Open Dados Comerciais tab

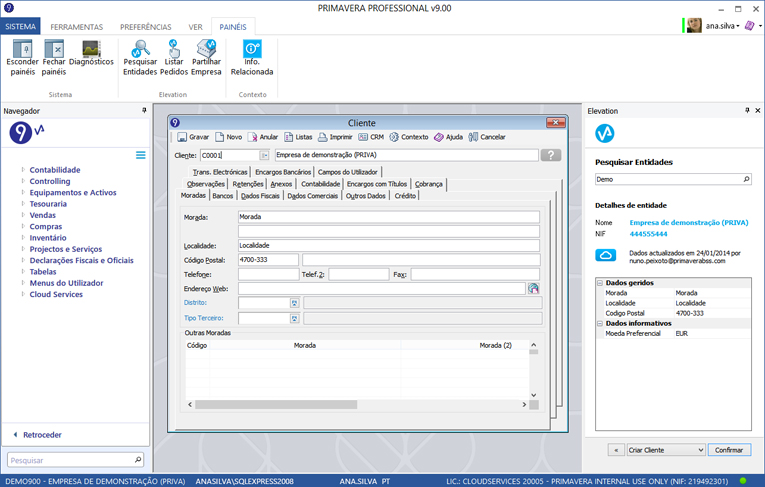(x=313, y=196)
